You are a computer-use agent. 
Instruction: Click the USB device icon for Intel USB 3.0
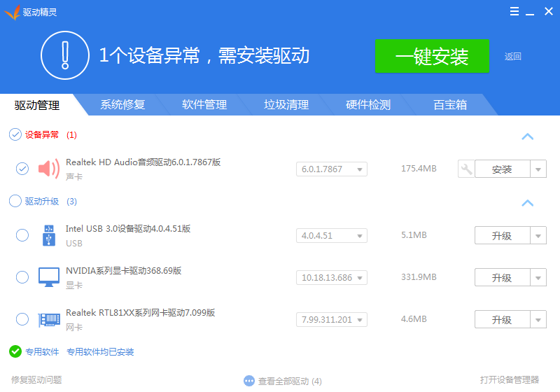tap(49, 235)
